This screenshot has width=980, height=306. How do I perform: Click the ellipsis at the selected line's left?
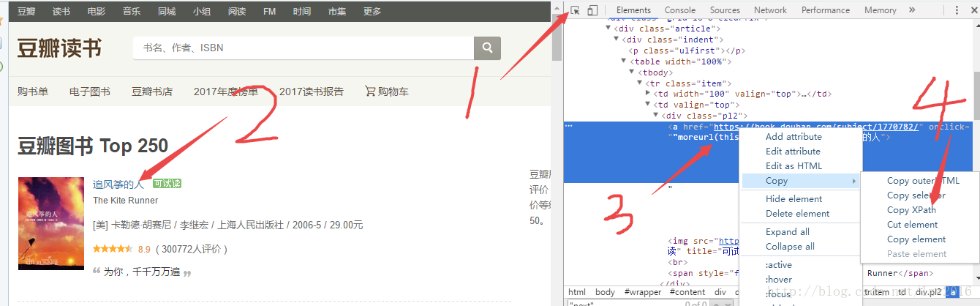tap(569, 127)
